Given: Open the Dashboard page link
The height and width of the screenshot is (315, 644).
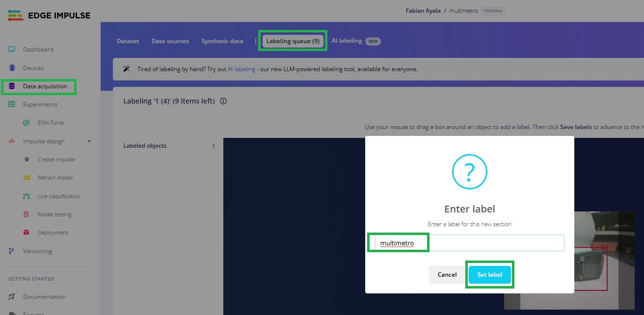Looking at the screenshot, I should [38, 50].
